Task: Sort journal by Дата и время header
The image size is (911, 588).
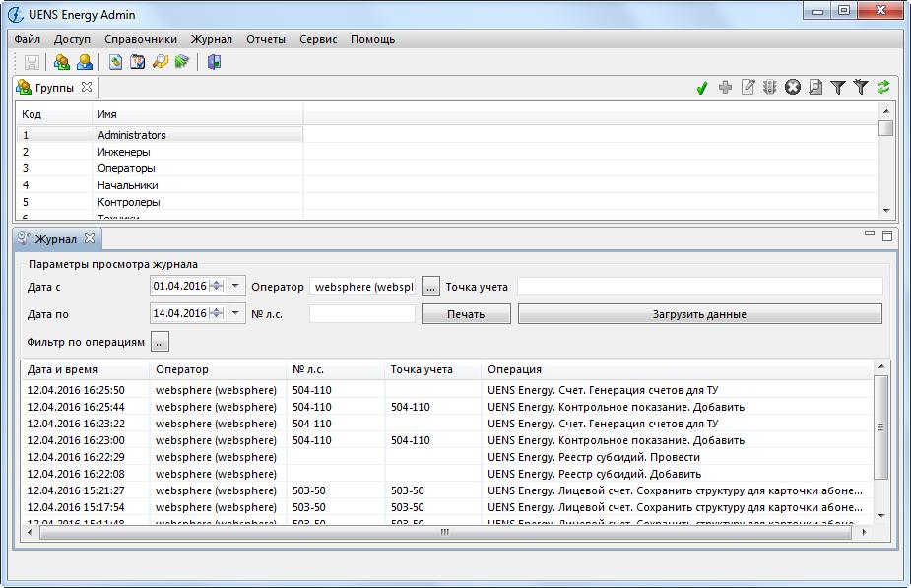Action: pyautogui.click(x=85, y=369)
